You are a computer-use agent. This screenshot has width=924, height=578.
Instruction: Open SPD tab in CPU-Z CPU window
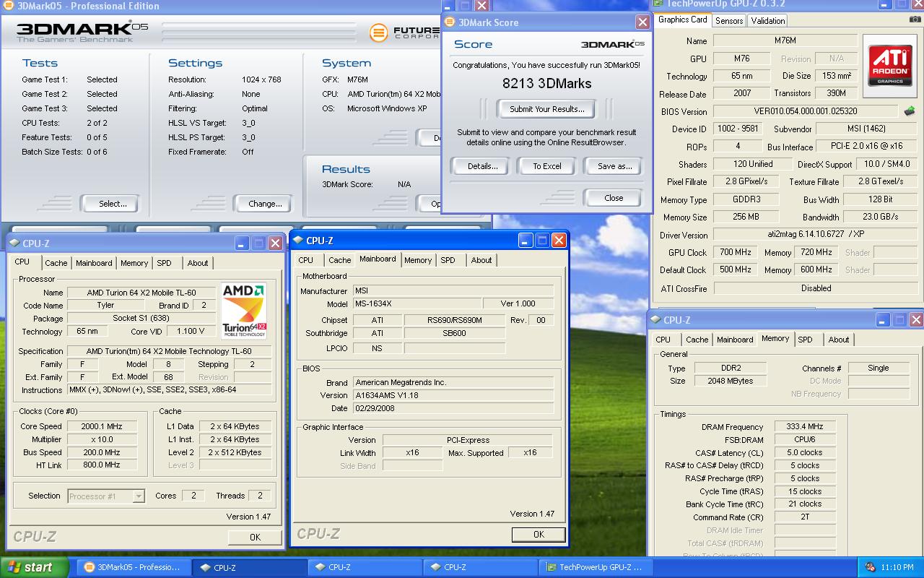165,263
